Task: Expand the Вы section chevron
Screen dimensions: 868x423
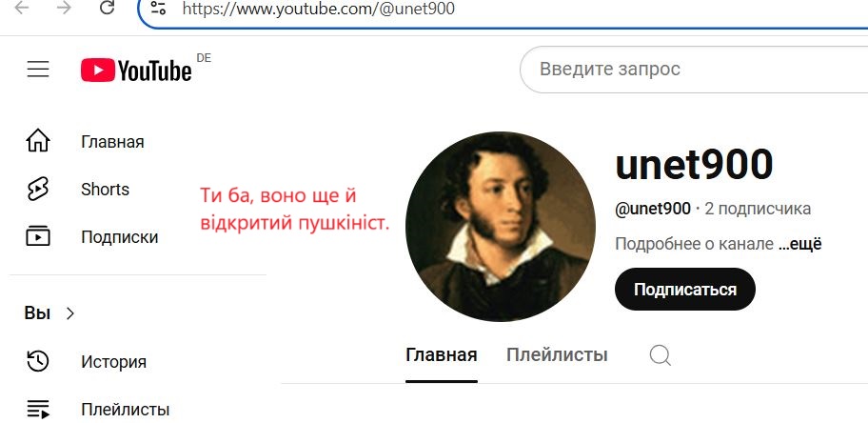Action: [70, 313]
